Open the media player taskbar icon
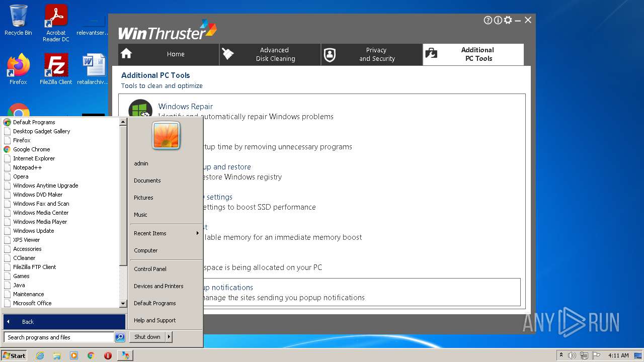Screen dimensions: 644x362 pyautogui.click(x=74, y=355)
